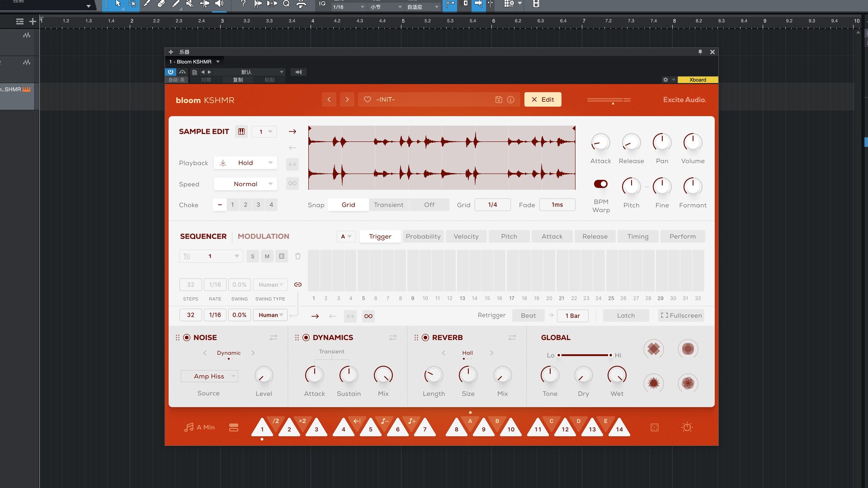Image resolution: width=868 pixels, height=488 pixels.
Task: Open DYNAMICS effect settings sliders icon
Action: click(x=393, y=338)
